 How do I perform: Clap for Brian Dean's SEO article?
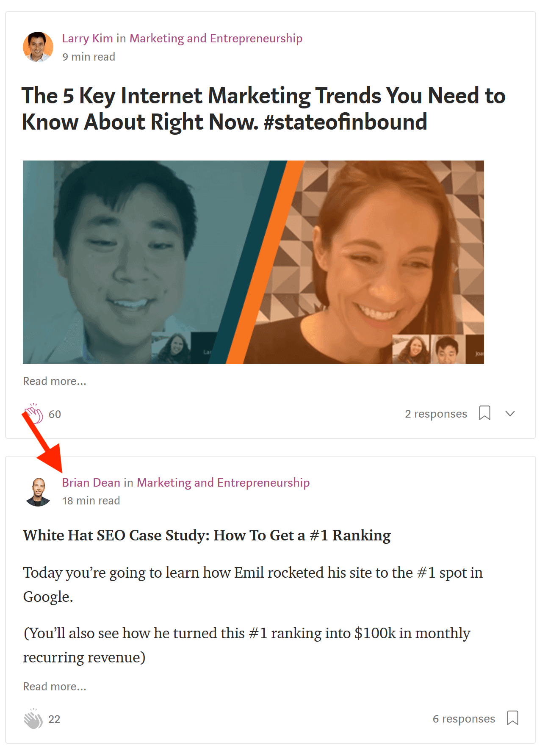pyautogui.click(x=33, y=719)
